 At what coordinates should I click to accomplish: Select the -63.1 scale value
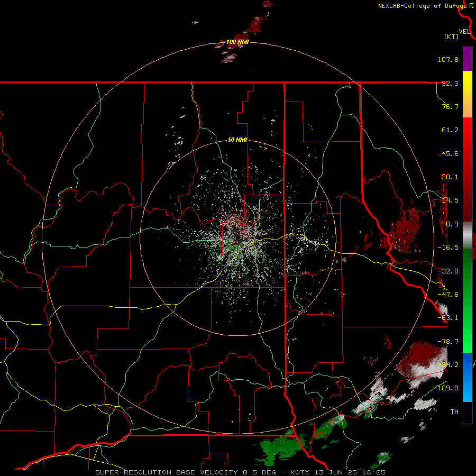[448, 318]
